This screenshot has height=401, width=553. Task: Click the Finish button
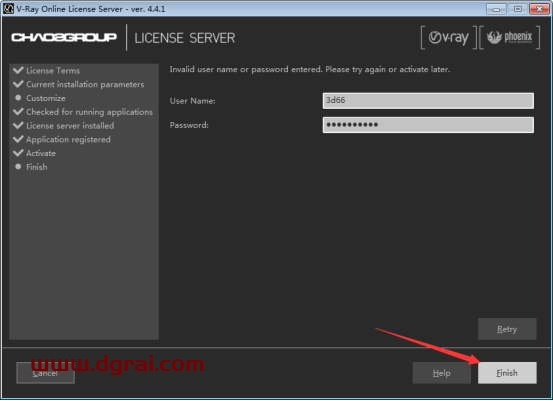[x=507, y=373]
